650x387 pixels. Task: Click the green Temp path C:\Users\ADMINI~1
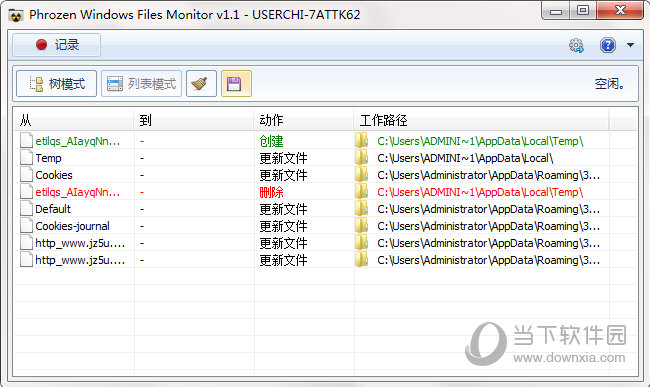480,141
